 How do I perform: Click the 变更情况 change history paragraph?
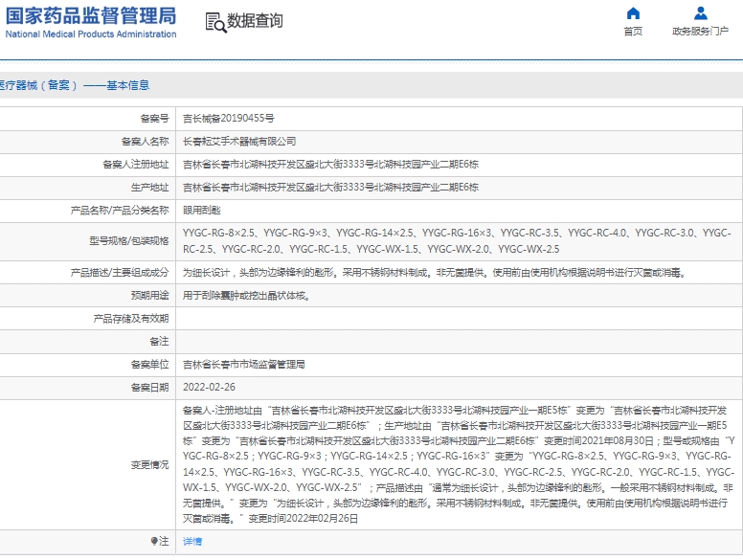(x=459, y=464)
